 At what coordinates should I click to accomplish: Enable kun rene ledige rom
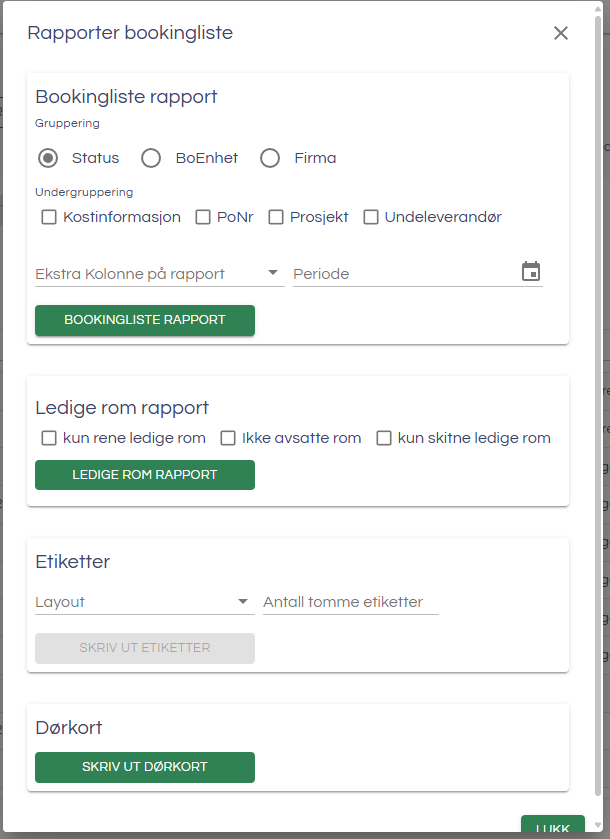49,438
